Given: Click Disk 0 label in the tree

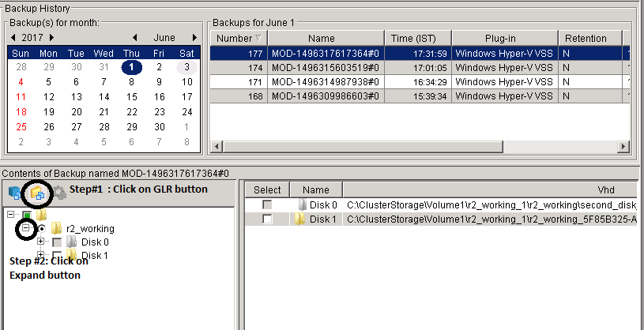Looking at the screenshot, I should coord(95,242).
